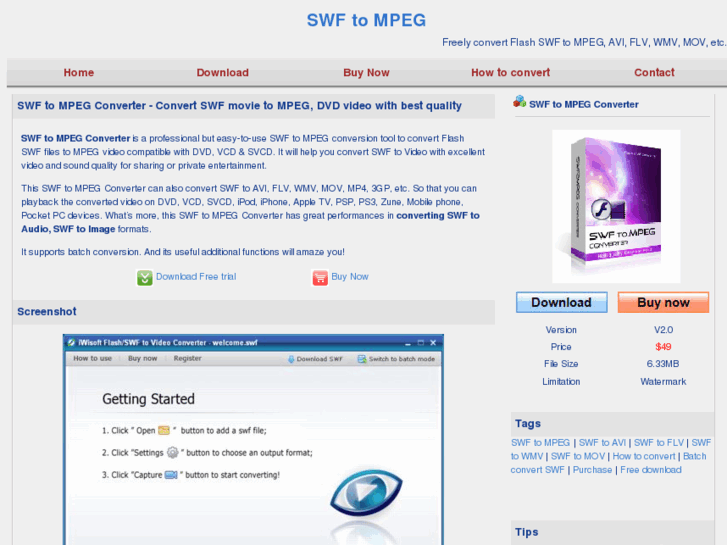Click the 6.33MB file size value
The width and height of the screenshot is (727, 545).
click(663, 364)
